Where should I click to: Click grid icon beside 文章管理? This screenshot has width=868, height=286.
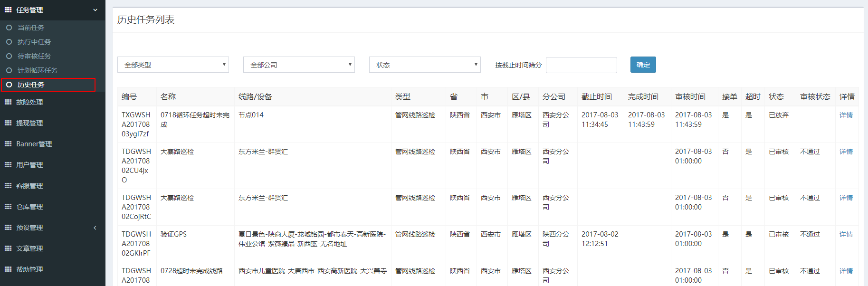(8, 248)
